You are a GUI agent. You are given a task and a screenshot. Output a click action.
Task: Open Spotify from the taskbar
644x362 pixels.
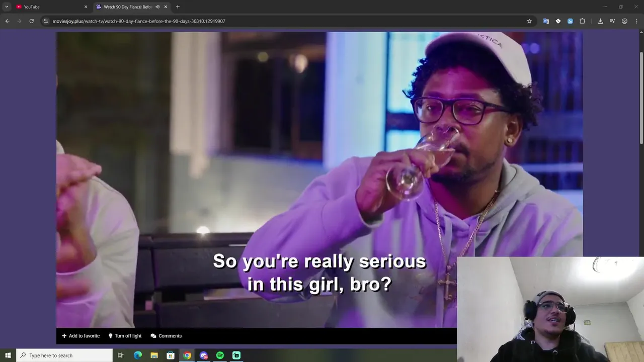point(220,355)
